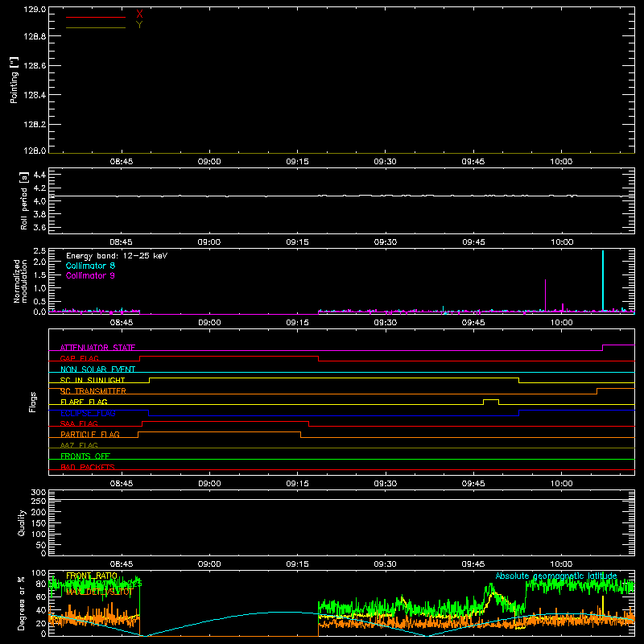Viewport: 644px width, 644px height.
Task: Click 09:30 label under Roll period plot
Action: tap(386, 242)
